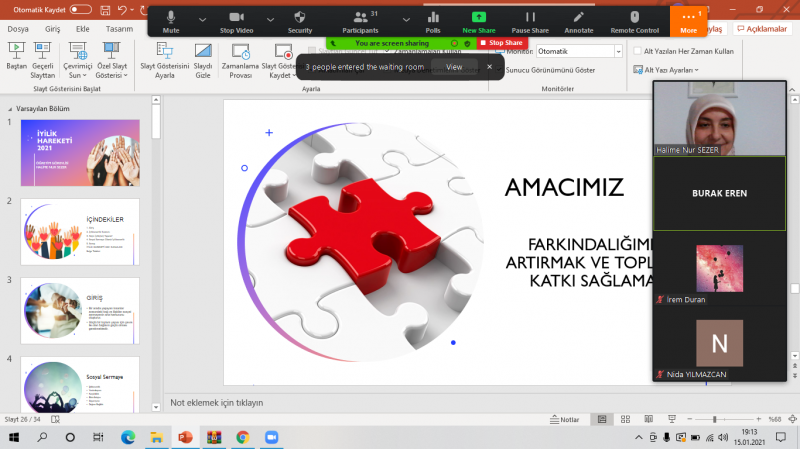Click the red Stop Share button
Image resolution: width=800 pixels, height=449 pixels.
502,43
